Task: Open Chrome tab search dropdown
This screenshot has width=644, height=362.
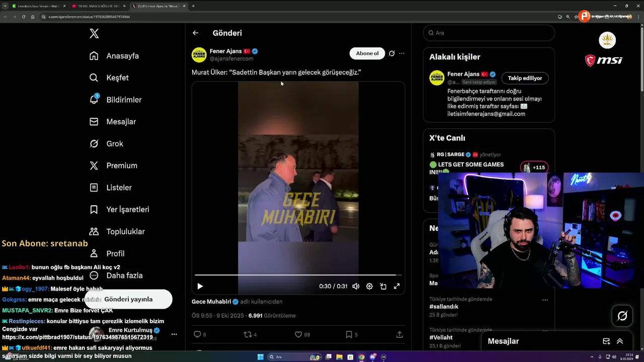Action: coord(5,6)
